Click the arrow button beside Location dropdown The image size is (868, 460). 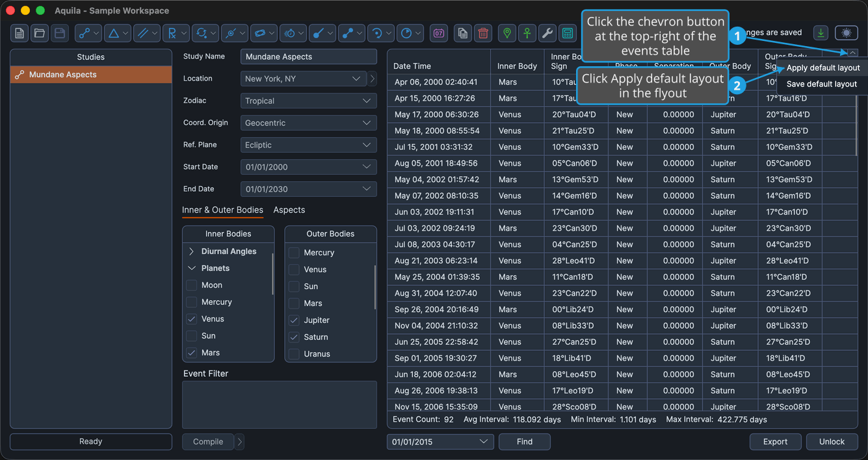[372, 79]
